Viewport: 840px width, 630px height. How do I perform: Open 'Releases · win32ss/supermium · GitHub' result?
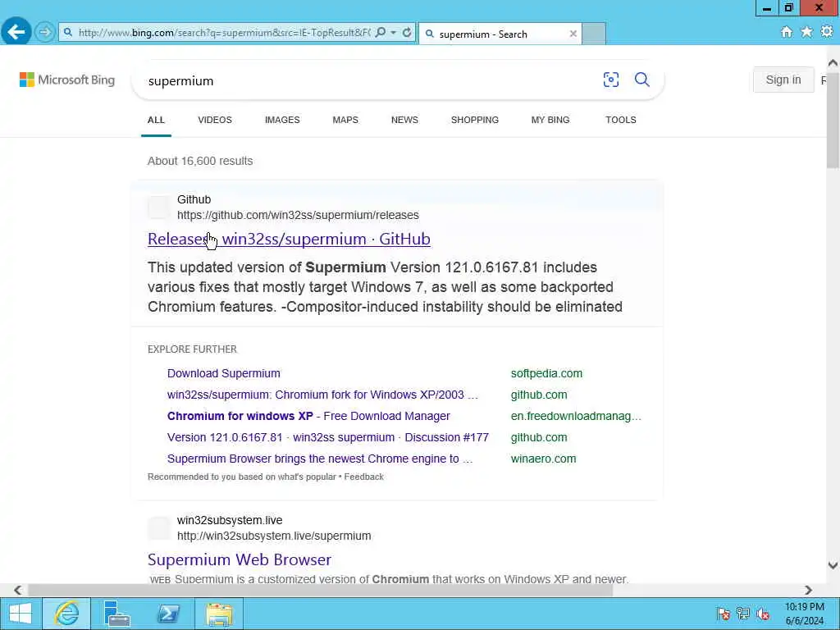[x=289, y=239]
